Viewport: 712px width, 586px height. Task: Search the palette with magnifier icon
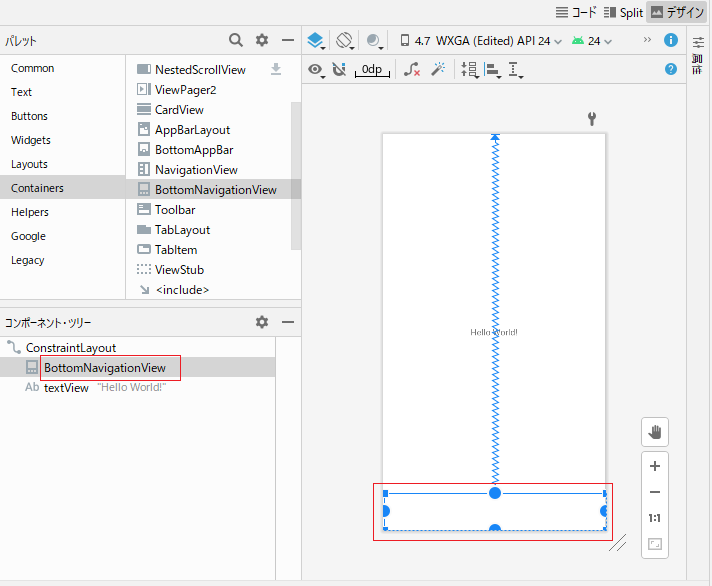(x=235, y=40)
